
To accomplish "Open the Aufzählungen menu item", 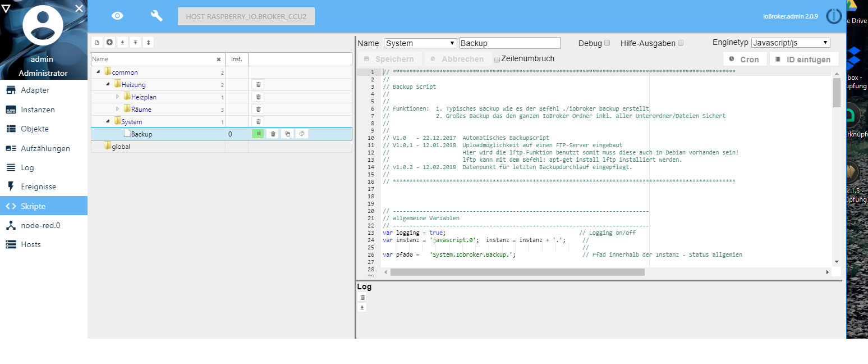I will pos(44,148).
